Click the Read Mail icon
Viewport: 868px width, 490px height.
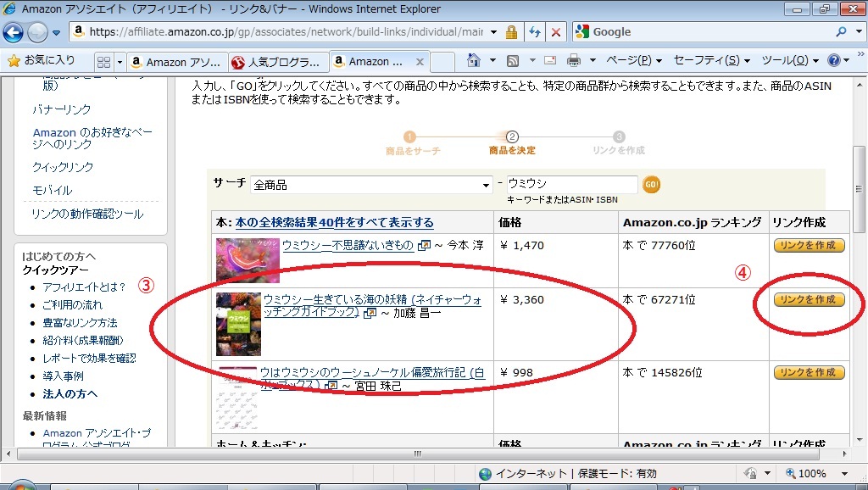550,60
